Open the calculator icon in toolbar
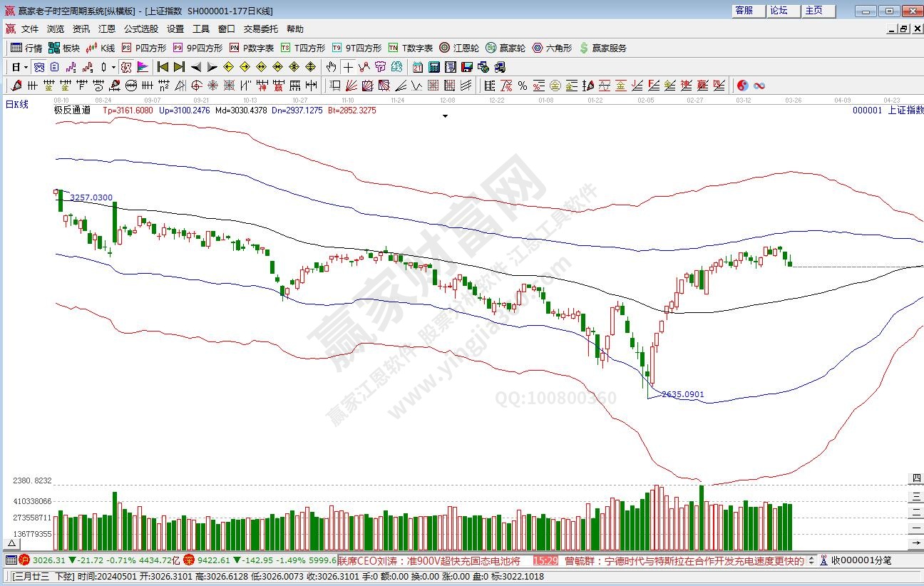Image resolution: width=924 pixels, height=586 pixels. point(434,67)
